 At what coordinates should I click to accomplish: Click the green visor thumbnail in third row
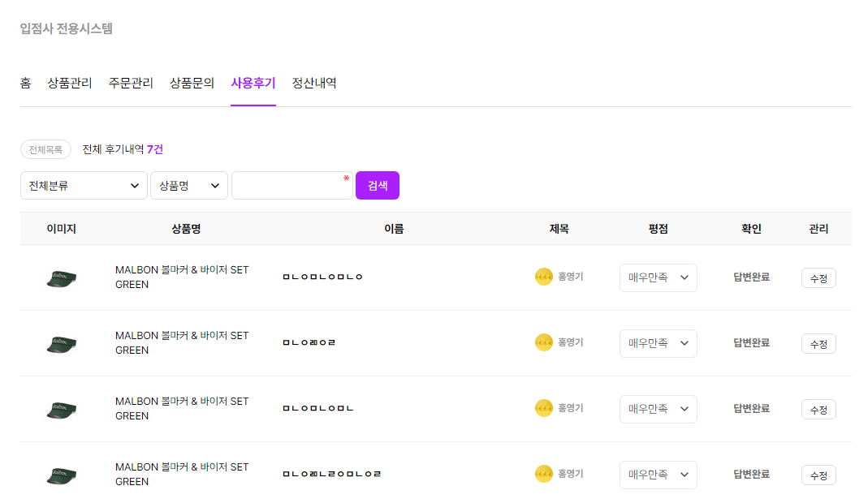tap(62, 410)
